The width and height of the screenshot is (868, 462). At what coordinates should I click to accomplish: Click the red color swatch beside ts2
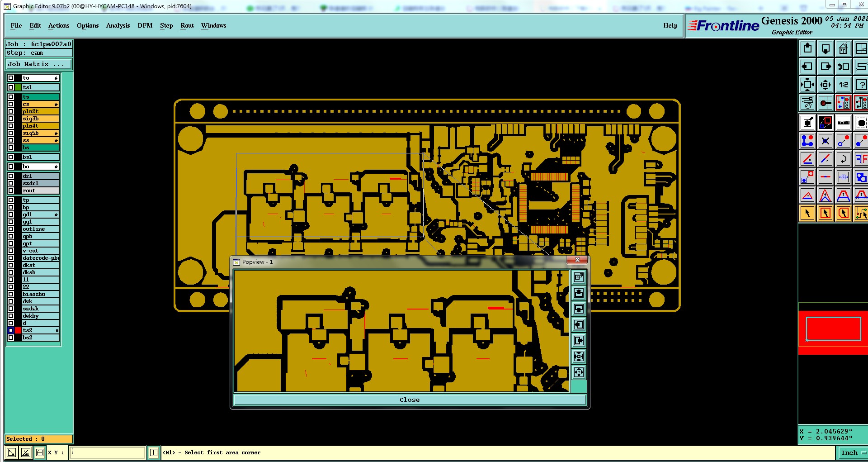(18, 330)
